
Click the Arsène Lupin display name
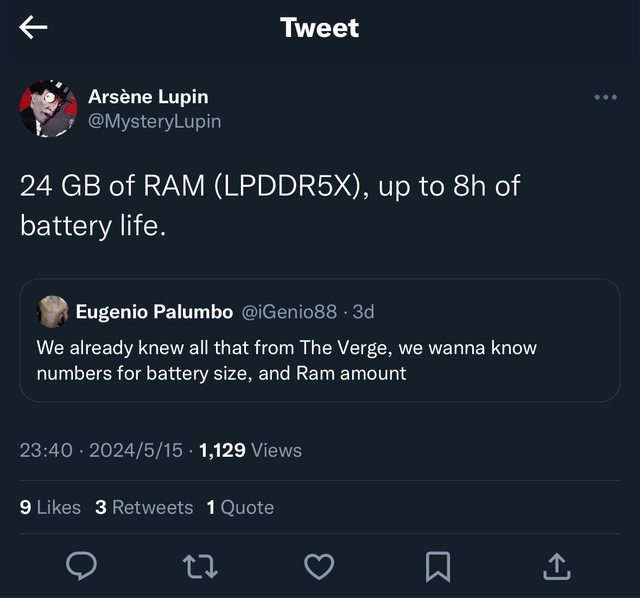tap(148, 97)
